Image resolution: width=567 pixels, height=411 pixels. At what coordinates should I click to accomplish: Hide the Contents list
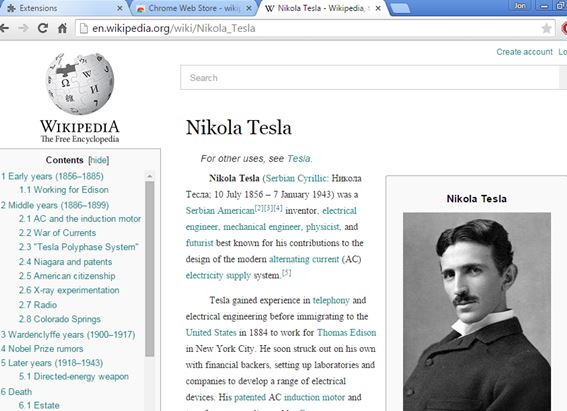[98, 160]
